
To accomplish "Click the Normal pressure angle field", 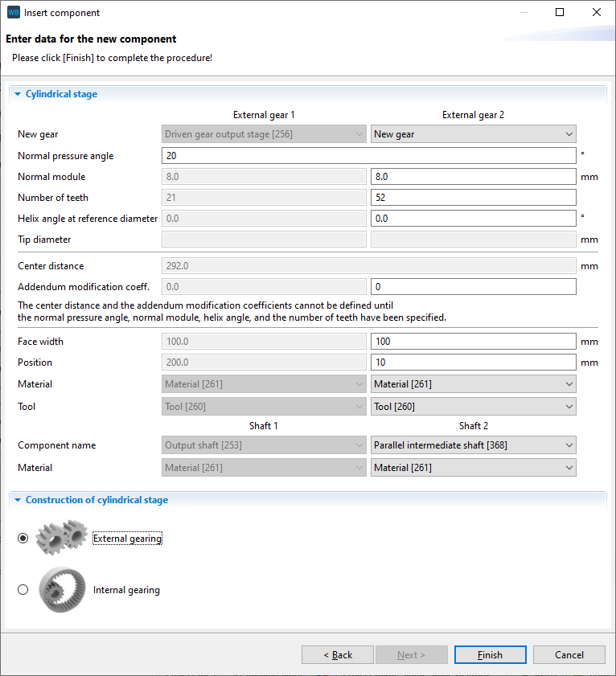I will coord(368,156).
